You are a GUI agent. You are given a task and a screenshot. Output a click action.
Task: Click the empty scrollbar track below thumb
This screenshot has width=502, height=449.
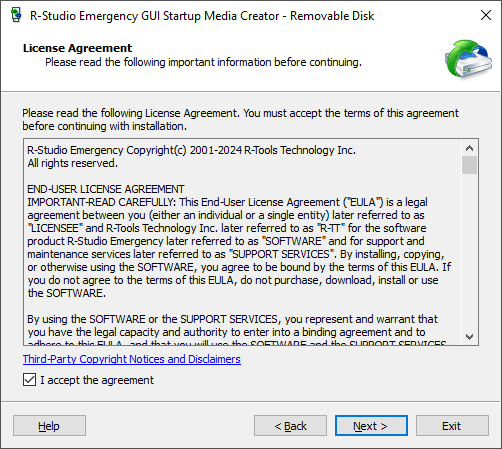coord(469,252)
